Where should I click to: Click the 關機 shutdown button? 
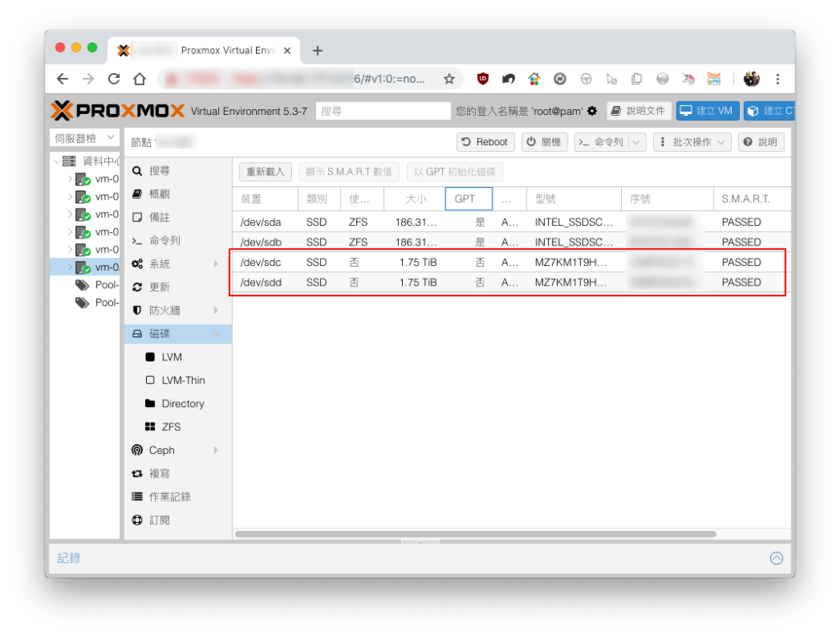(545, 142)
